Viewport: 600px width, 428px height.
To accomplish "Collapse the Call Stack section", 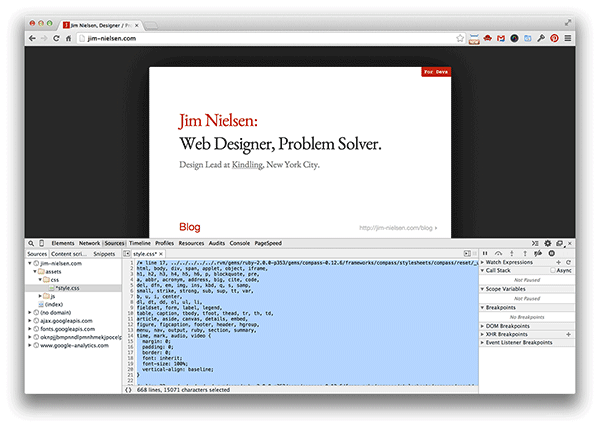I will (482, 270).
